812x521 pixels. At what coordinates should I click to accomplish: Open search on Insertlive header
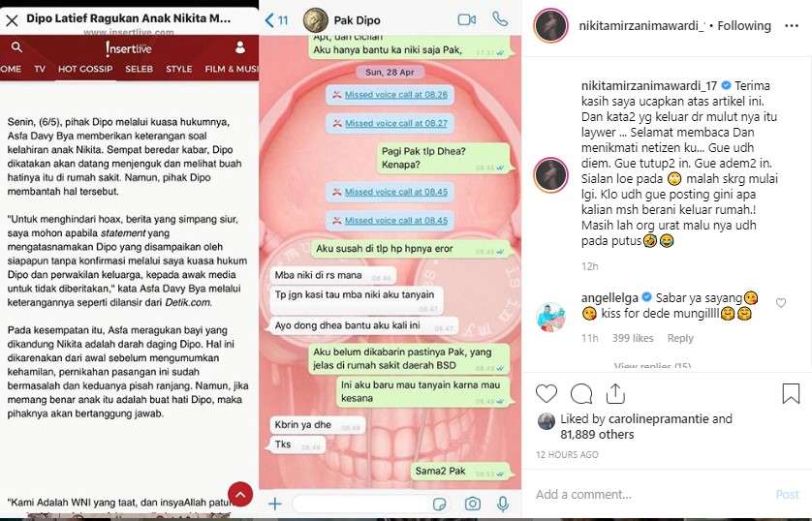click(x=16, y=47)
